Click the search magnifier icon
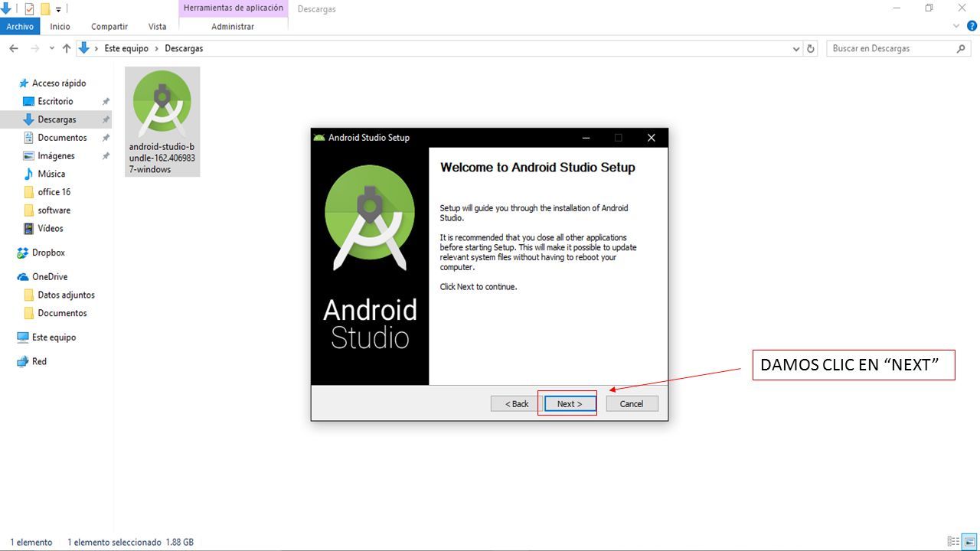The width and height of the screenshot is (980, 551). click(x=962, y=48)
